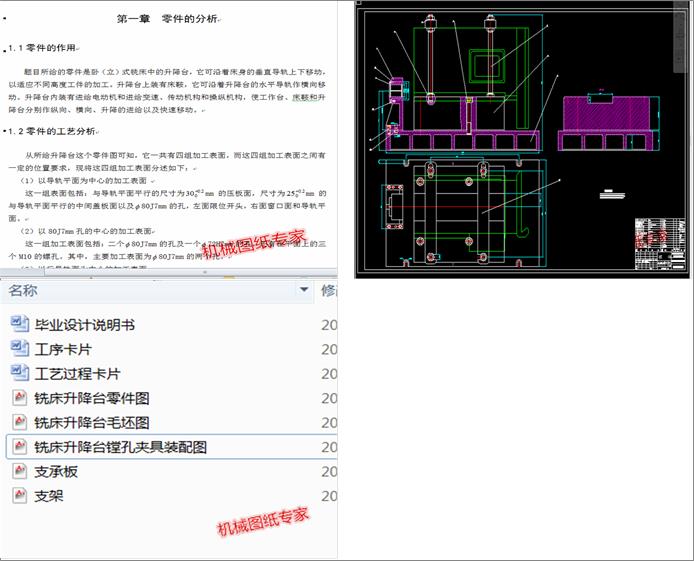This screenshot has height=561, width=694.
Task: Select the file 支承板
Action: 56,472
